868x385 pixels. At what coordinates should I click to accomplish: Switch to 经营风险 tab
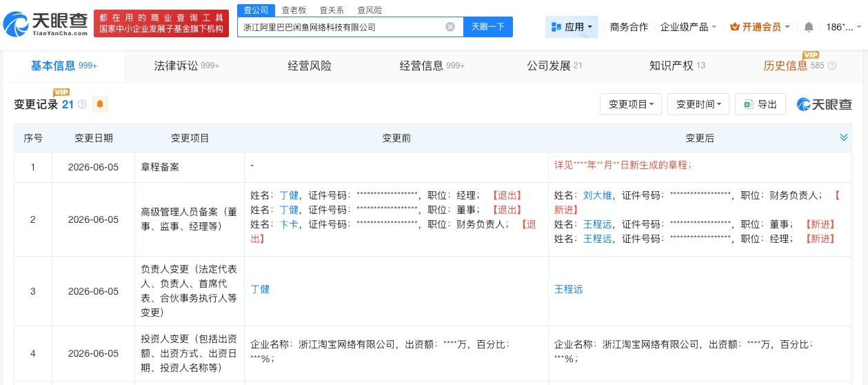[x=310, y=66]
